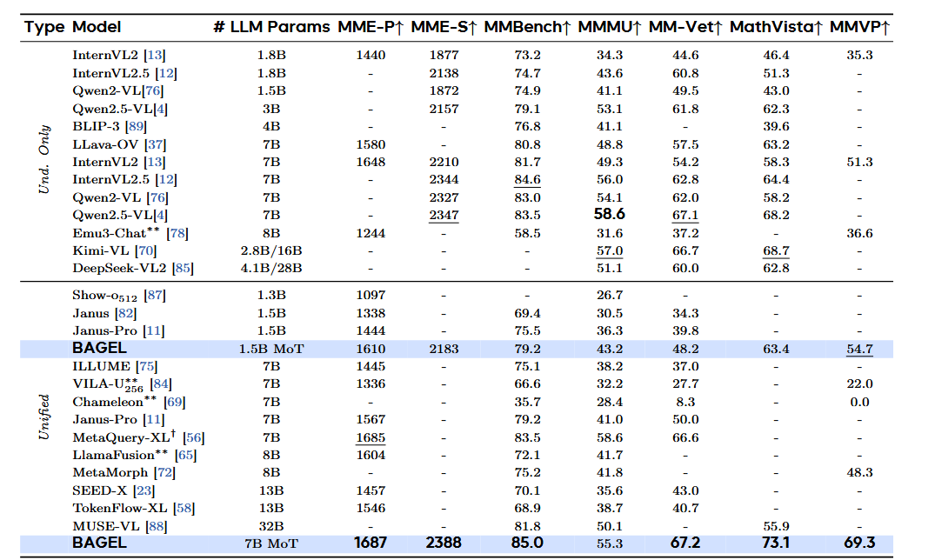Open citation [82] beside Janus
Image resolution: width=935 pixels, height=560 pixels.
point(126,313)
